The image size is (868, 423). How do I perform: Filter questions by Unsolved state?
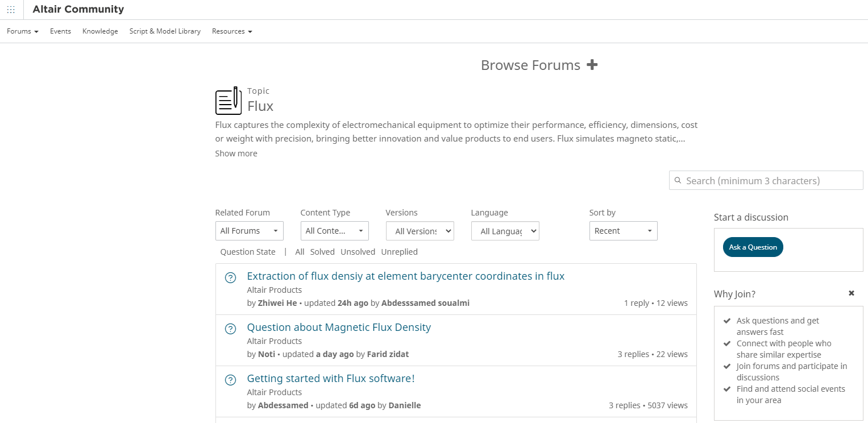[x=358, y=252]
